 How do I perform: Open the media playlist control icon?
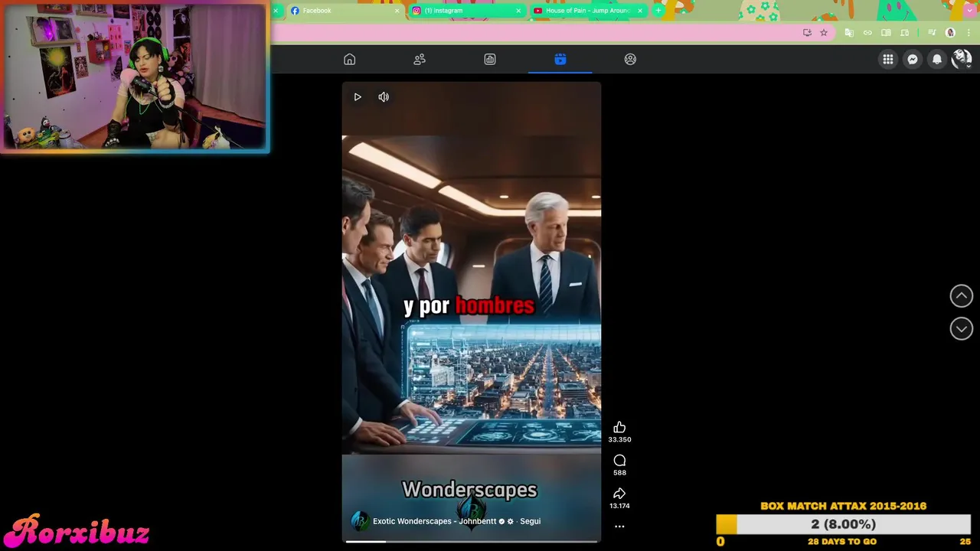(932, 33)
